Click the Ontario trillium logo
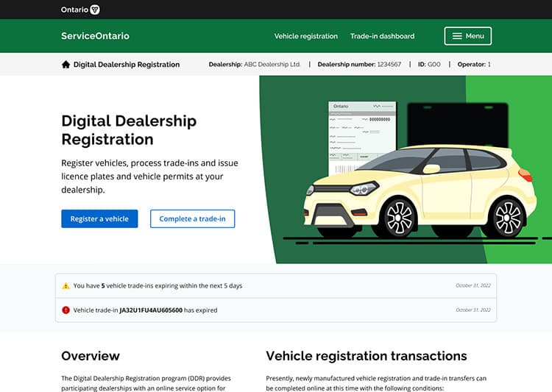The height and width of the screenshot is (392, 552). (x=80, y=10)
